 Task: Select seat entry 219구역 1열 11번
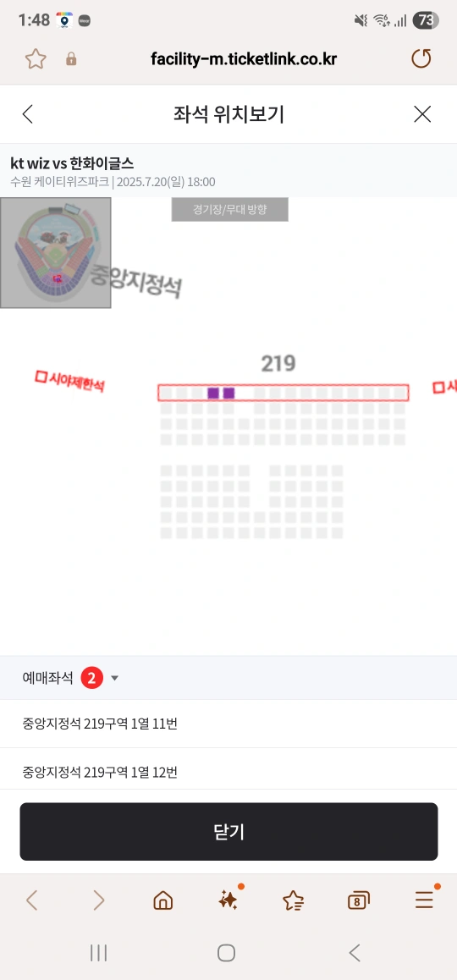point(228,724)
